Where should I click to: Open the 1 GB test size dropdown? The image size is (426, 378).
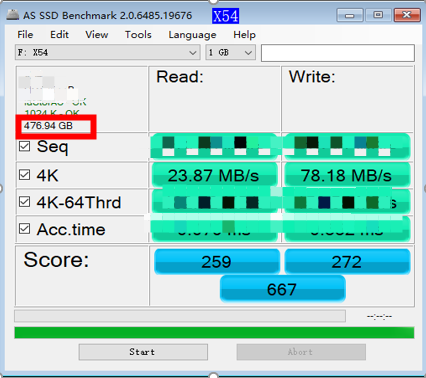tap(230, 53)
